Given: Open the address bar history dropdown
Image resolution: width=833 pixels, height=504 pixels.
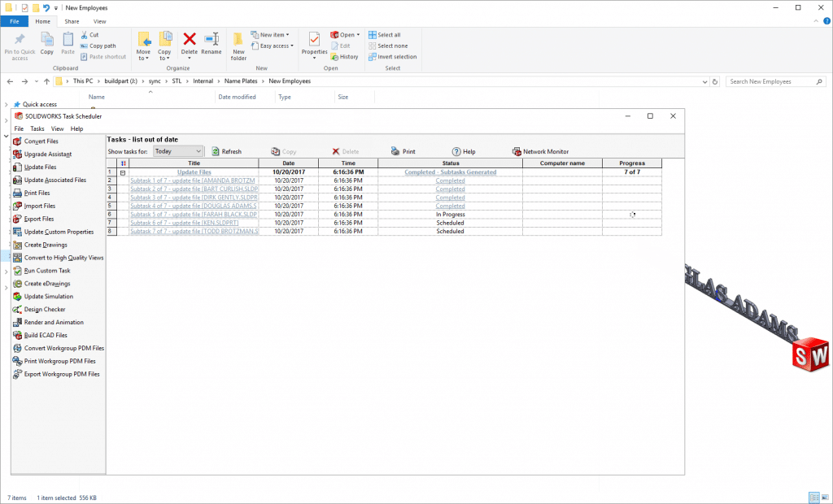Looking at the screenshot, I should tap(705, 82).
